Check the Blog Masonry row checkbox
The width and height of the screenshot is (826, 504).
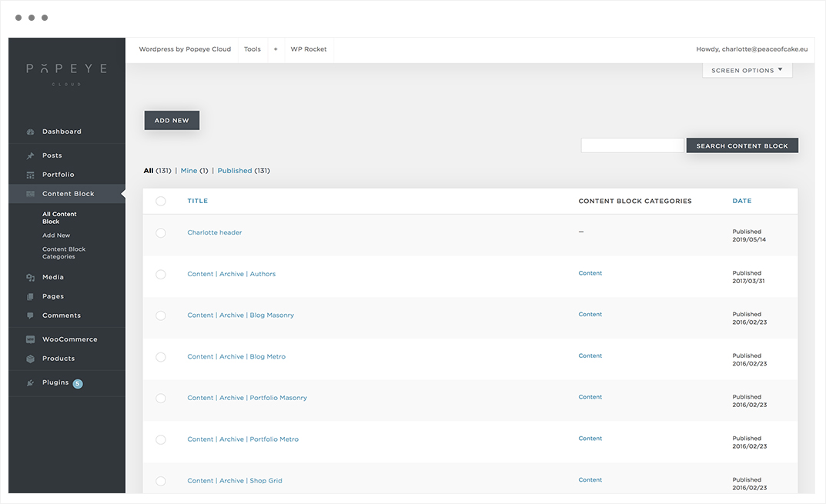click(161, 315)
